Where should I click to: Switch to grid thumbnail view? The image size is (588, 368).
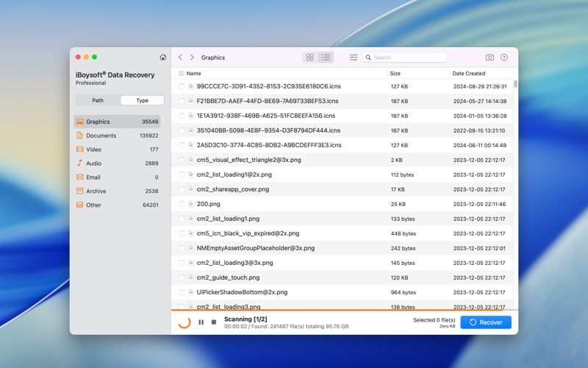tap(309, 57)
